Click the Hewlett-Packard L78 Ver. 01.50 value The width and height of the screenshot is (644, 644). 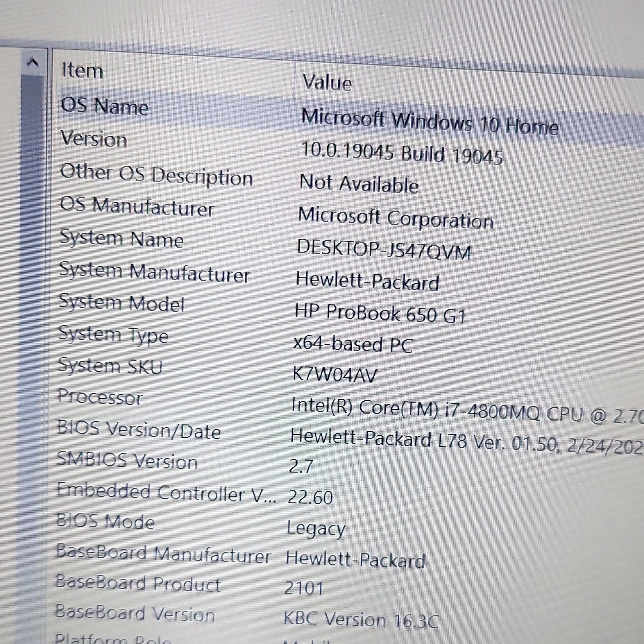pos(467,441)
